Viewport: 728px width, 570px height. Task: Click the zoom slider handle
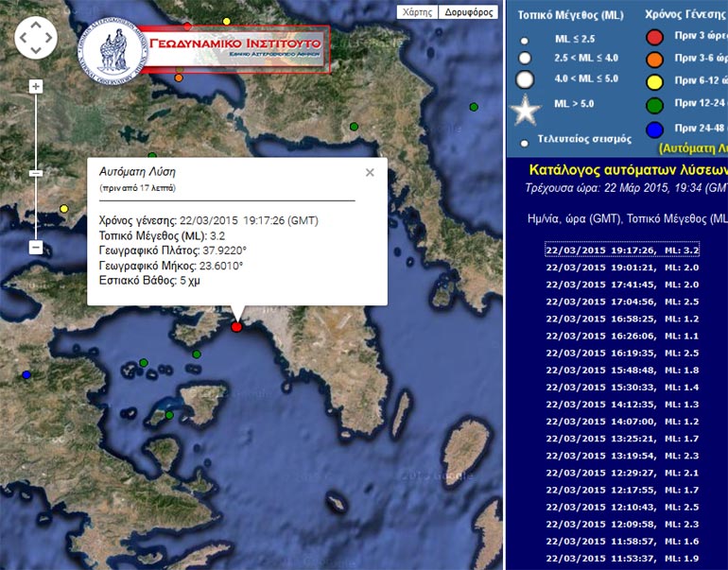(x=36, y=174)
